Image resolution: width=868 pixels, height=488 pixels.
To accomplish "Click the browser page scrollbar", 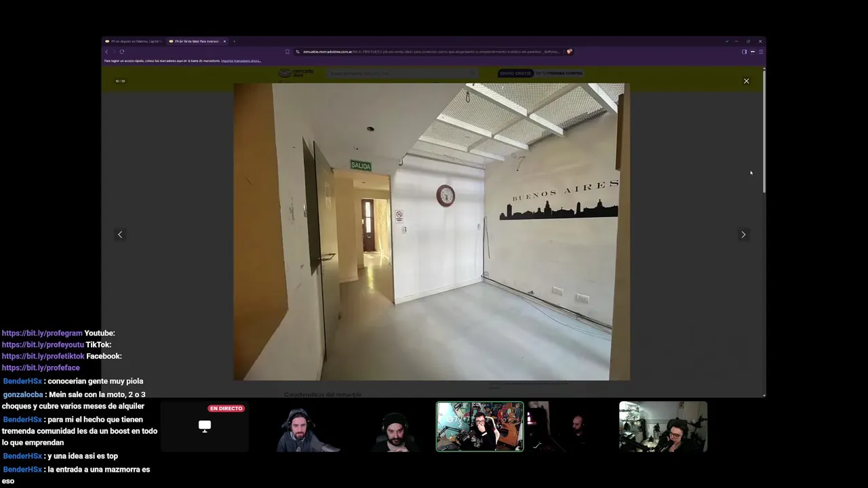I will pos(764,132).
